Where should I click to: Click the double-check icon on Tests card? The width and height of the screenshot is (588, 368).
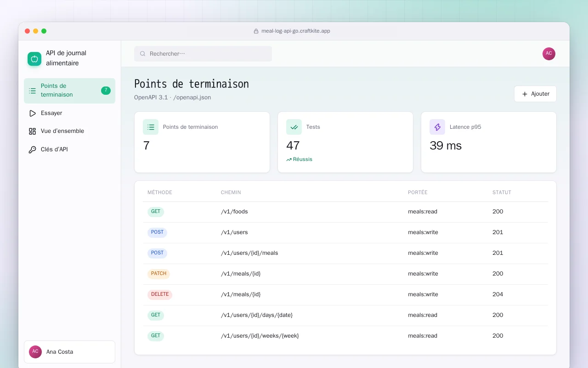click(x=294, y=127)
